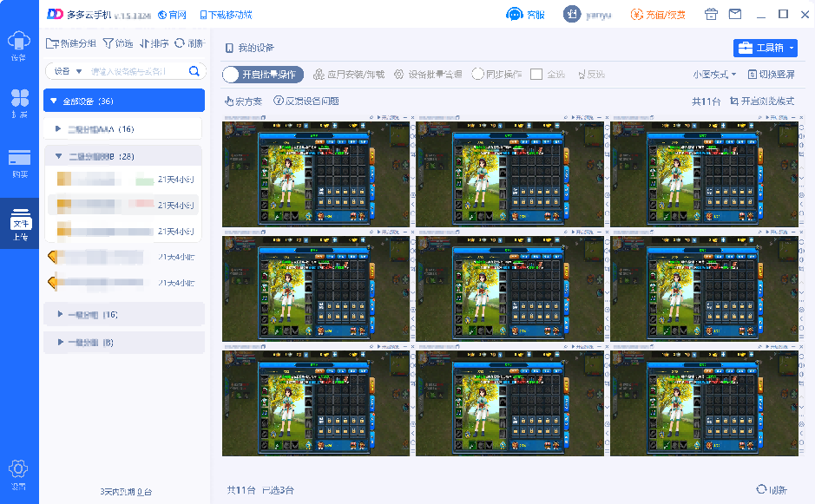Collapse the 全部设备 (36) group
This screenshot has width=815, height=504.
124,101
